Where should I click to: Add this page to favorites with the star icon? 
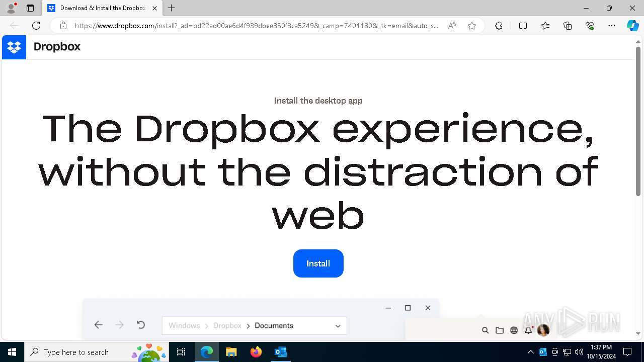pos(472,26)
